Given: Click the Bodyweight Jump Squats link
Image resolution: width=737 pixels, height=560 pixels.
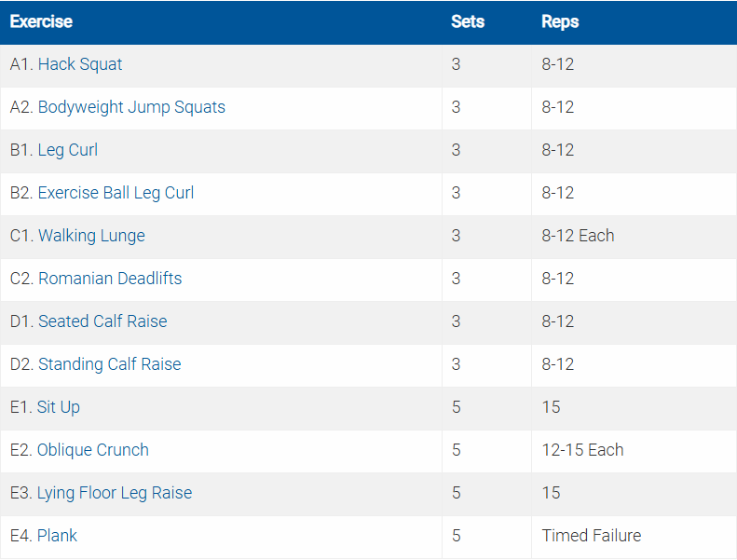Looking at the screenshot, I should pos(131,108).
